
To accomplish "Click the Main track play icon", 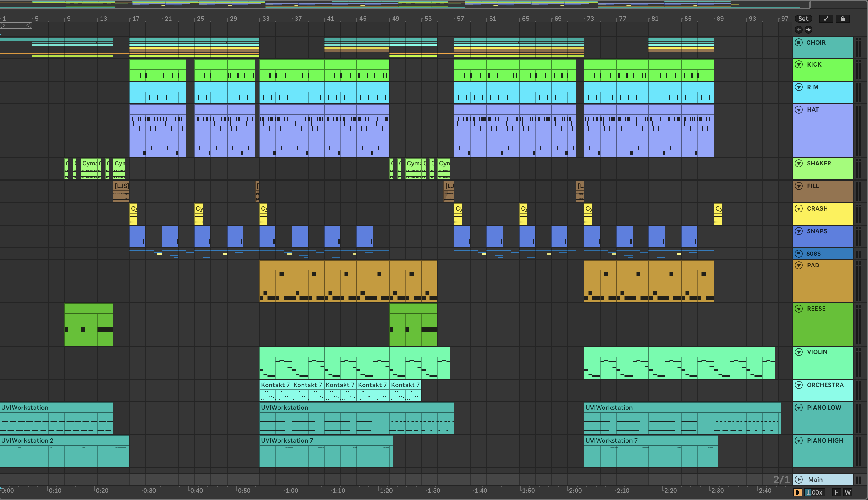I will [x=799, y=479].
